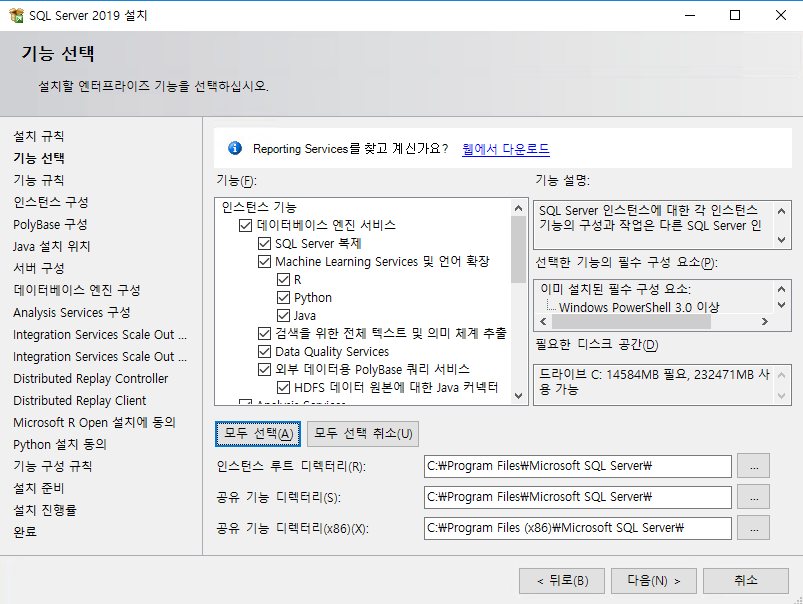Select Java 설치 위치 step in sidebar
The height and width of the screenshot is (604, 803).
point(52,246)
